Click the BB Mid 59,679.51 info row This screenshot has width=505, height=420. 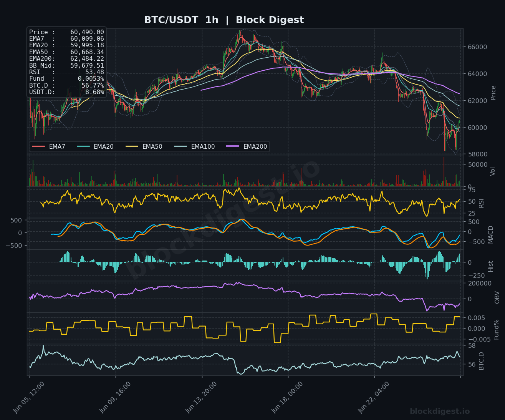(66, 66)
